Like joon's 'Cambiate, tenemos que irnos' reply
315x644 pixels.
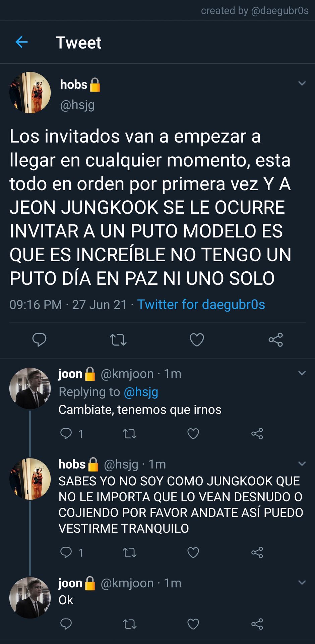coord(193,434)
